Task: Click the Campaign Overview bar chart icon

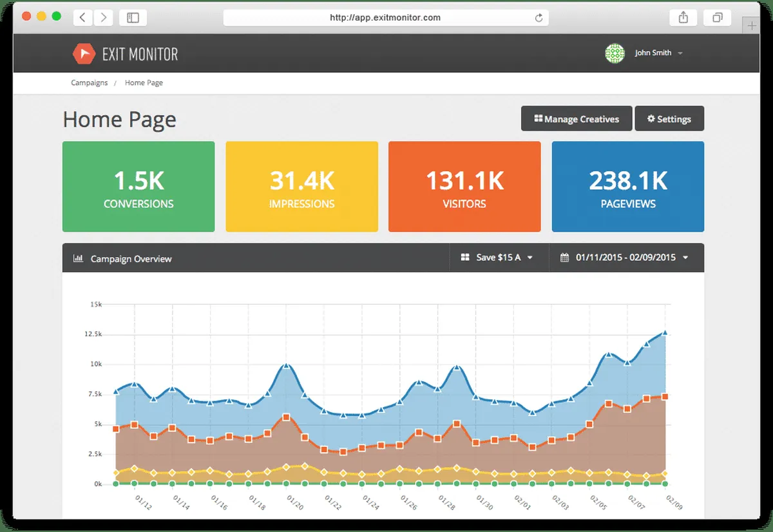Action: (78, 258)
